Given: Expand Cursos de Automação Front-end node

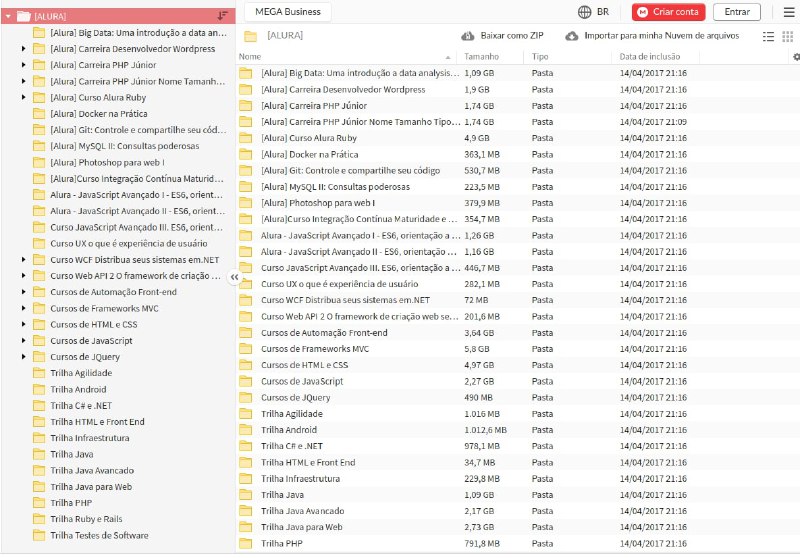Looking at the screenshot, I should pyautogui.click(x=23, y=292).
